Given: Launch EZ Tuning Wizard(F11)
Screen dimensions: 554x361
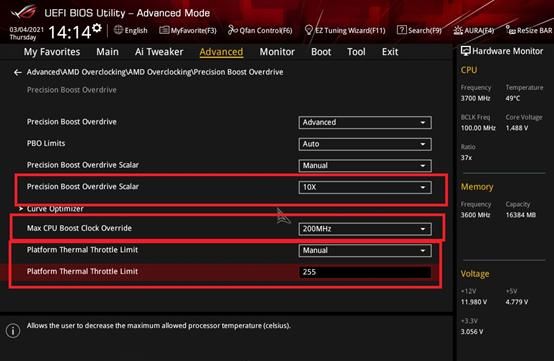Looking at the screenshot, I should pos(345,30).
